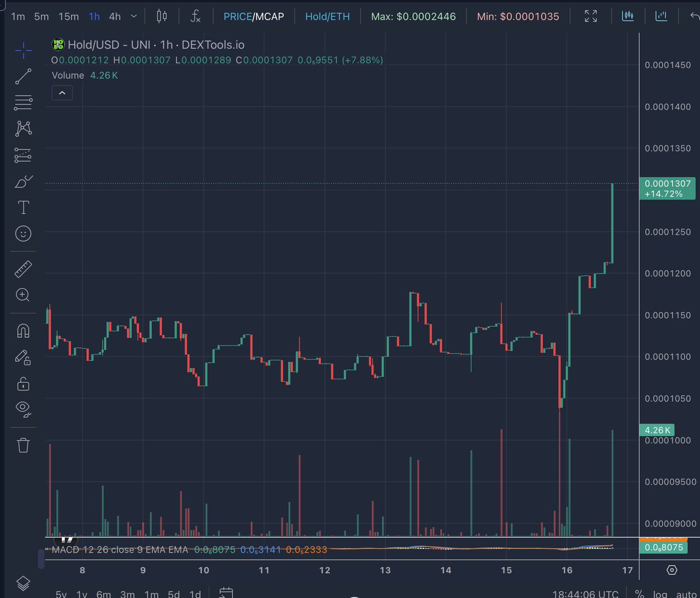This screenshot has height=598, width=700.
Task: Set the chart range to 3m
Action: (128, 594)
